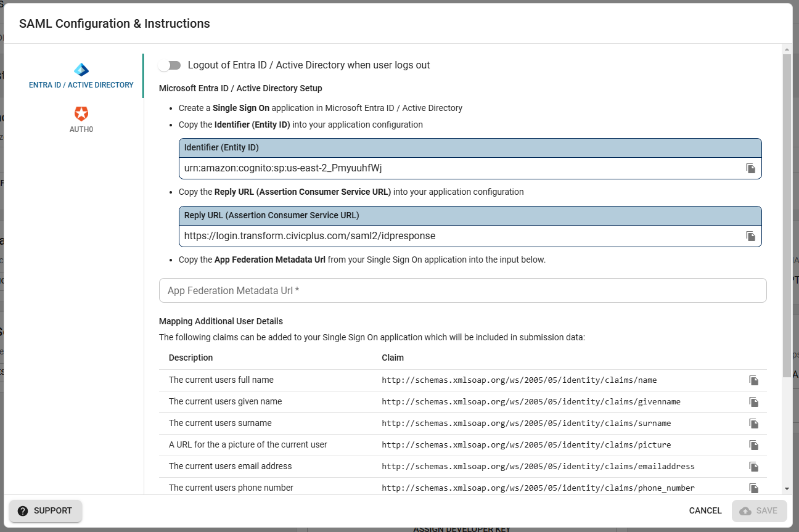Open the Support button

coord(45,511)
